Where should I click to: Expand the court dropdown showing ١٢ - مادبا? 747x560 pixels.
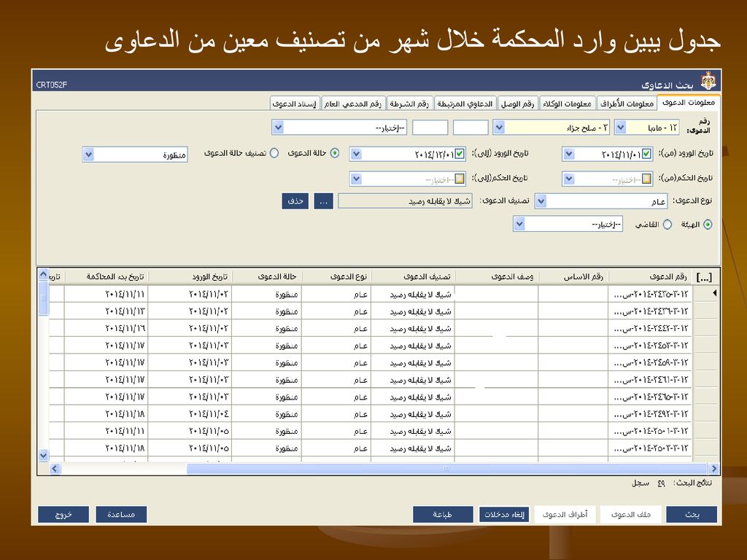[620, 128]
